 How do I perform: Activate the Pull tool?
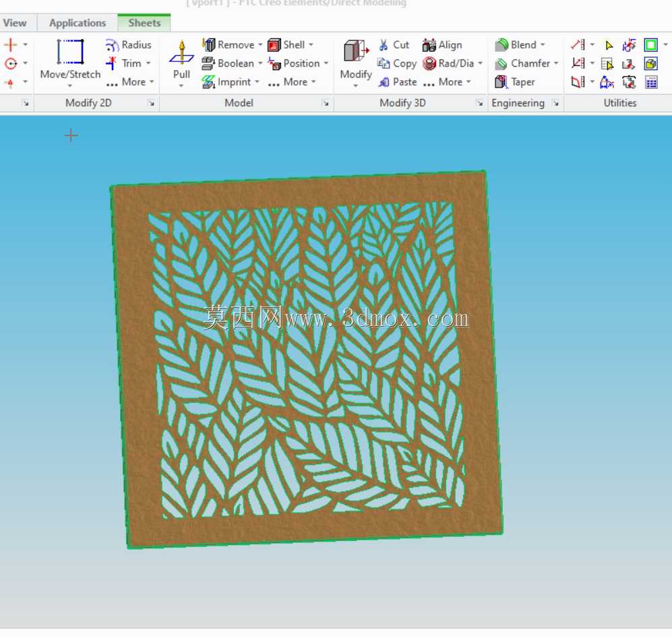(181, 63)
